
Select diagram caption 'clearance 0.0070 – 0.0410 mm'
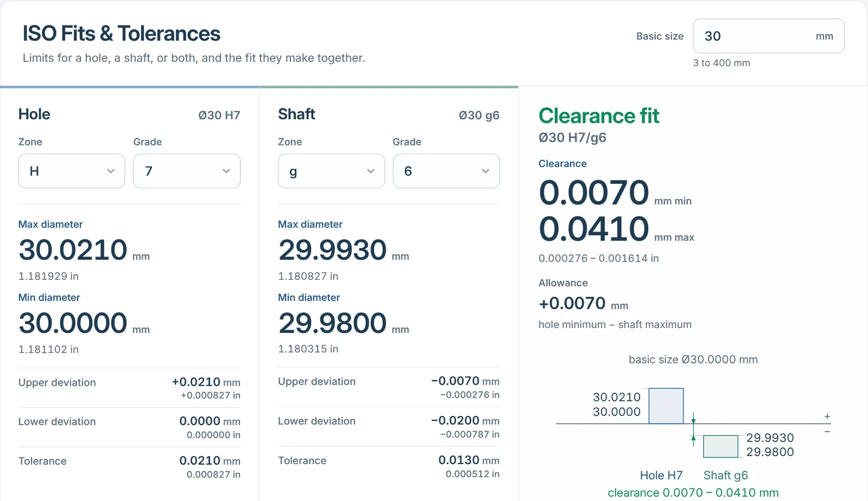(x=693, y=492)
